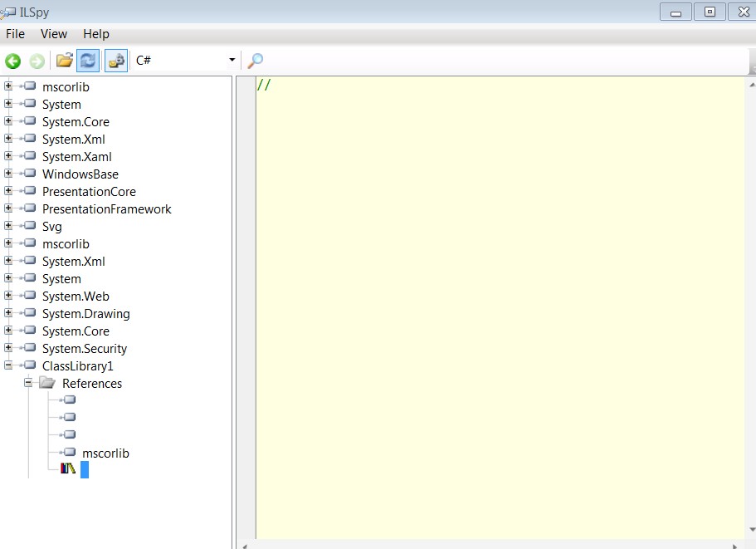756x549 pixels.
Task: Collapse the ClassLibrary1 assembly node
Action: [8, 365]
